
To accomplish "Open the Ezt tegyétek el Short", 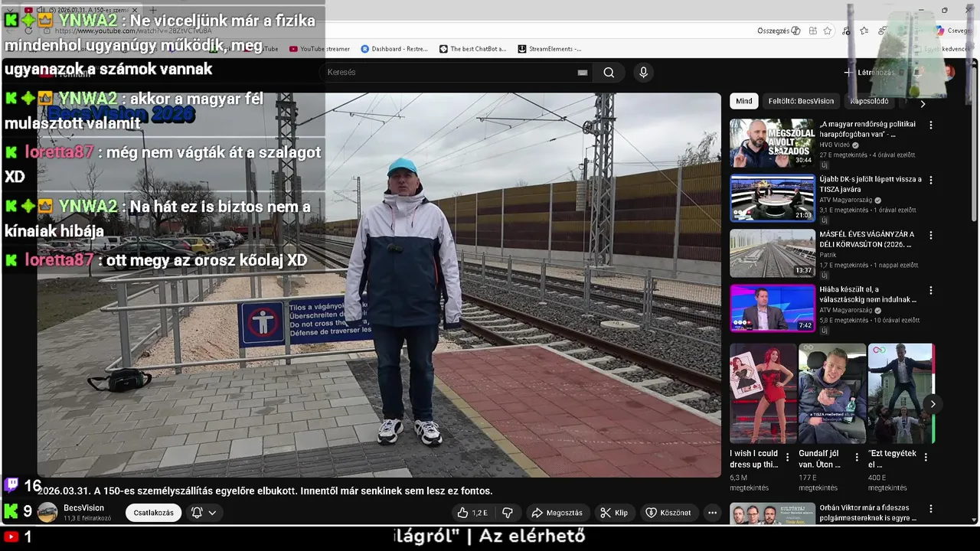I will (901, 393).
